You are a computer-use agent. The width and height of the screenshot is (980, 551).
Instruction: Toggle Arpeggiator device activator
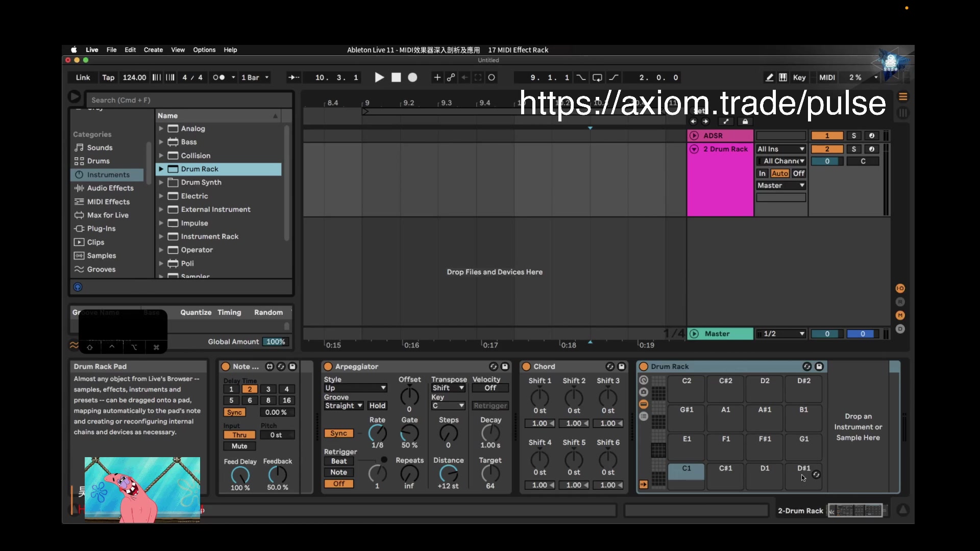[328, 367]
